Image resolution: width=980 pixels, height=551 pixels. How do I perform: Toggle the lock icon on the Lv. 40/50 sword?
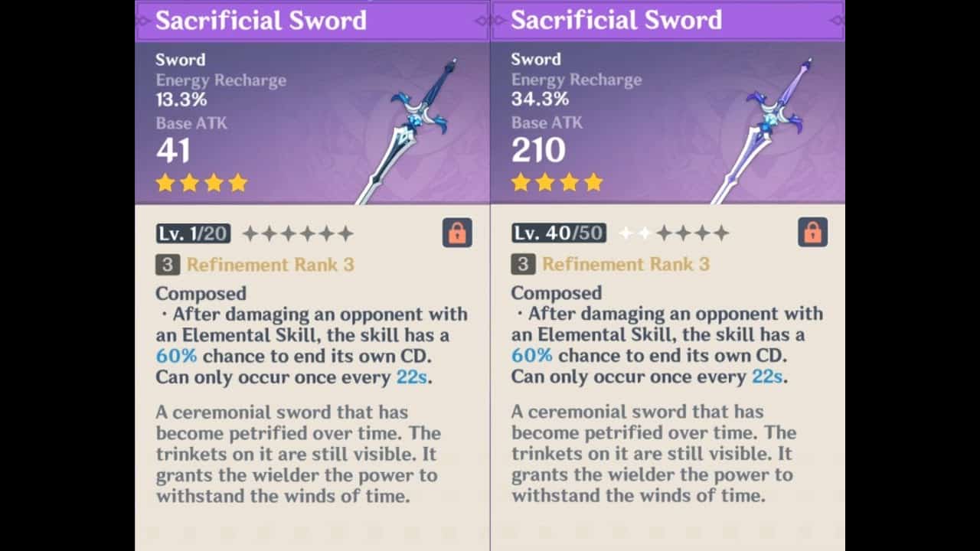point(812,233)
